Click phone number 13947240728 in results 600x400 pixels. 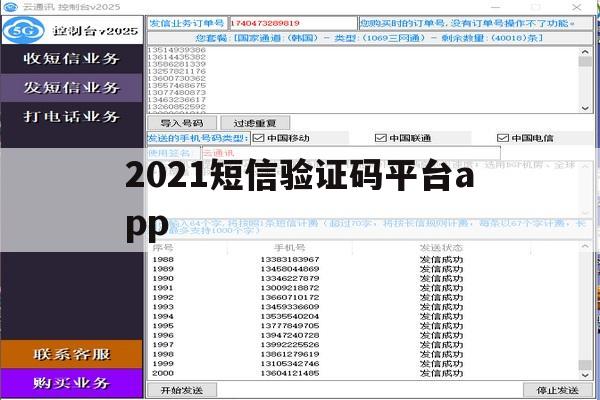tap(290, 335)
